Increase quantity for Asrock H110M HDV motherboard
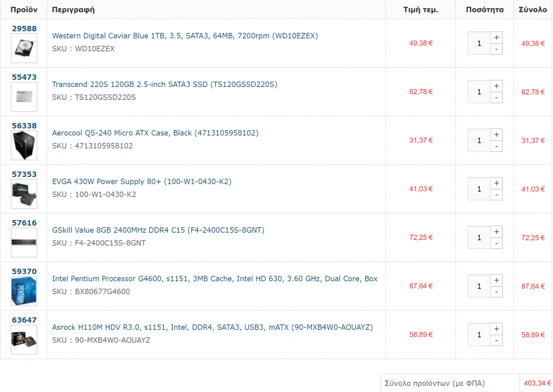Screen dimensions: 553x392 click(496, 329)
